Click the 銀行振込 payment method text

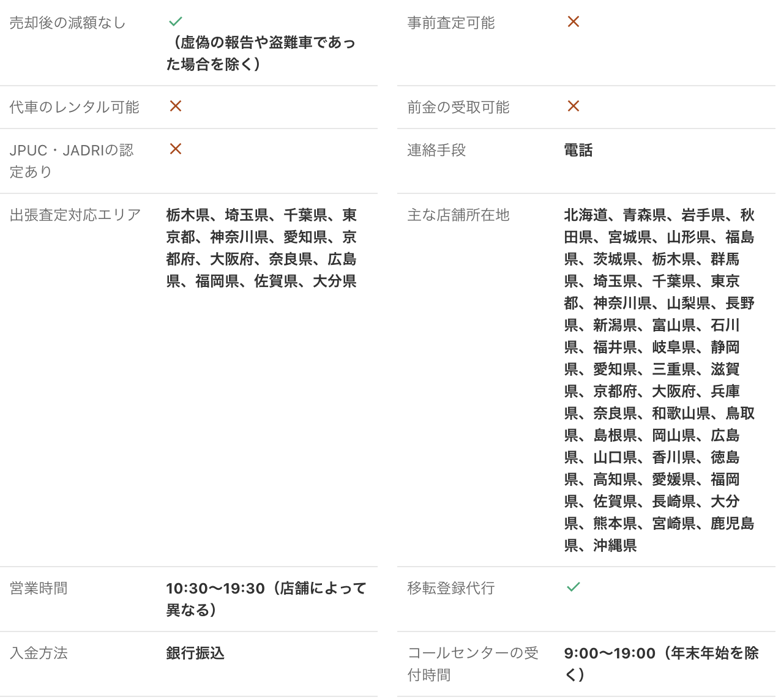point(195,653)
